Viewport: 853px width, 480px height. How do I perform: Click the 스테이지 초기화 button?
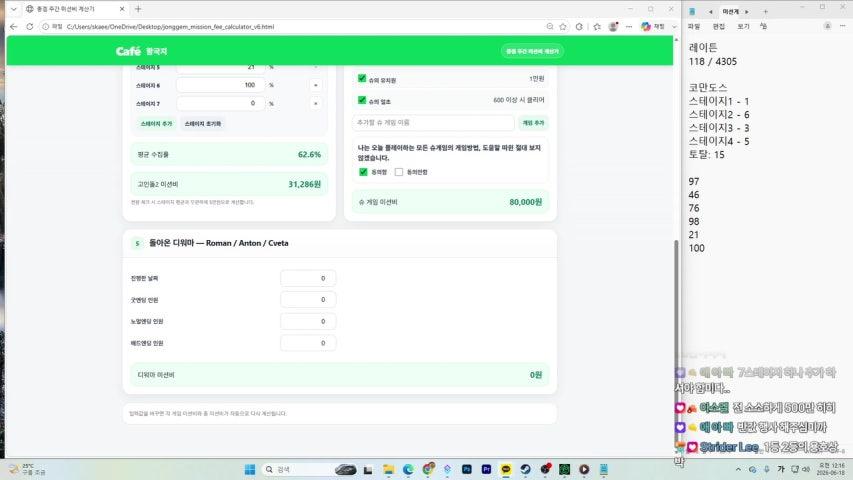tap(202, 124)
